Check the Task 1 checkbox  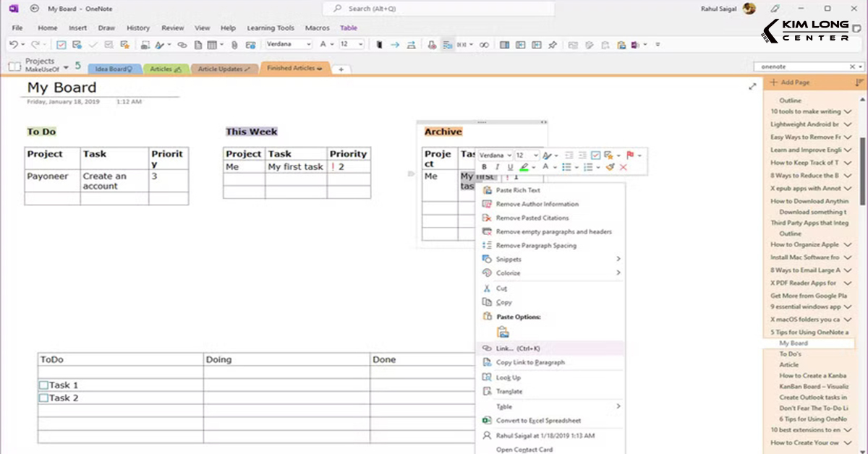[x=44, y=385]
